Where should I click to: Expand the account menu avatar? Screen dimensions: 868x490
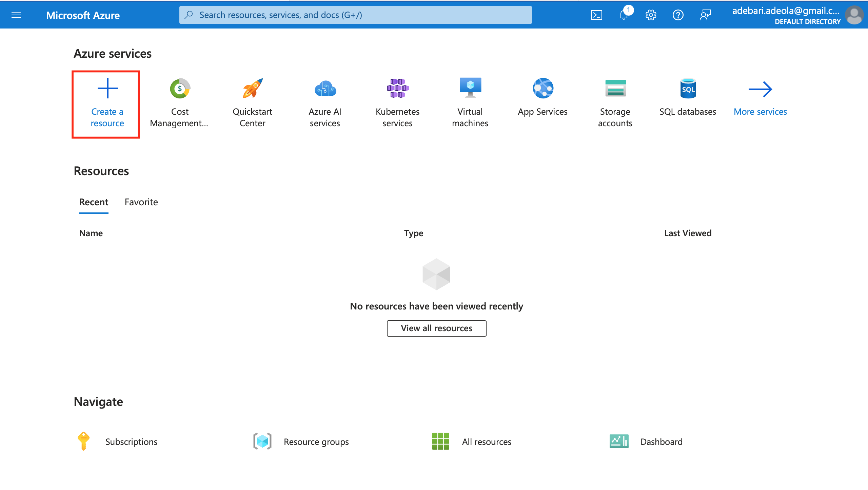coord(854,15)
